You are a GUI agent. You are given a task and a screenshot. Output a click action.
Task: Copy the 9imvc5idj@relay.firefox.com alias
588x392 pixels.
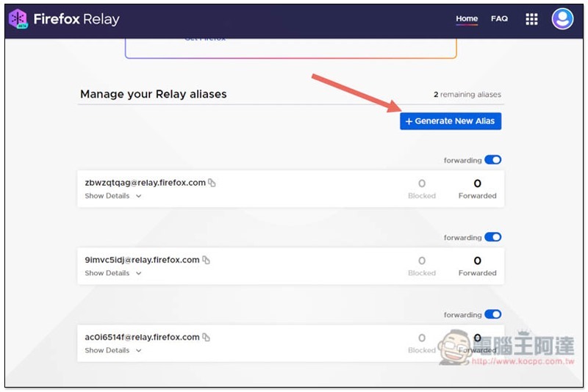(x=206, y=260)
